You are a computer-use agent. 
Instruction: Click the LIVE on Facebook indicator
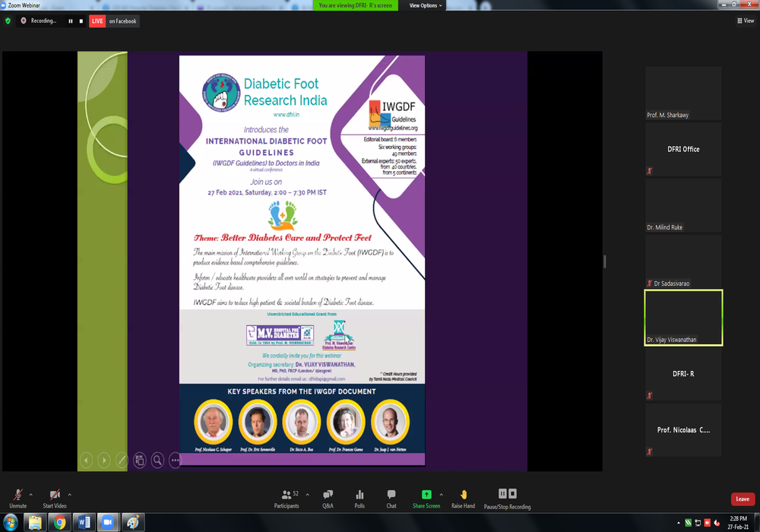(114, 21)
